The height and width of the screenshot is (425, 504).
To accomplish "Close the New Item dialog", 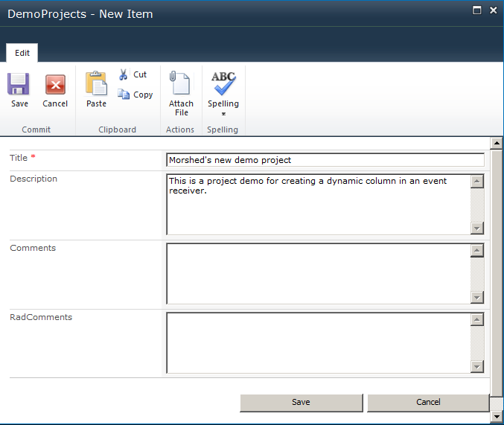I will [x=492, y=10].
